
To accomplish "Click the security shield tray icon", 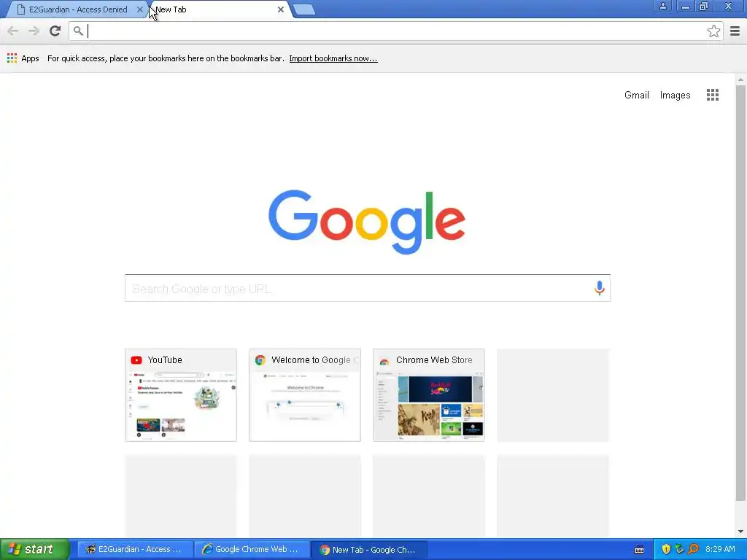I will [x=665, y=549].
